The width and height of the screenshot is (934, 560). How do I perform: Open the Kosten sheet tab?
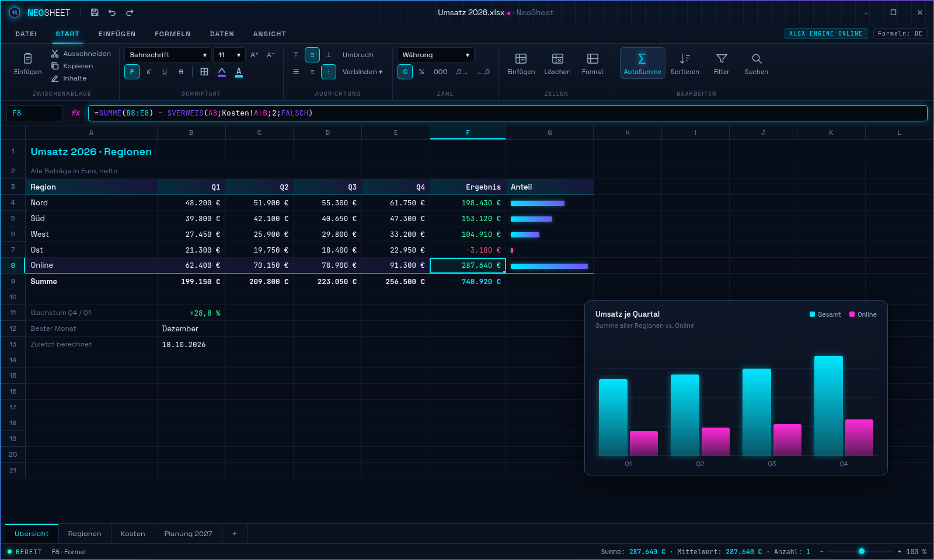(x=133, y=534)
